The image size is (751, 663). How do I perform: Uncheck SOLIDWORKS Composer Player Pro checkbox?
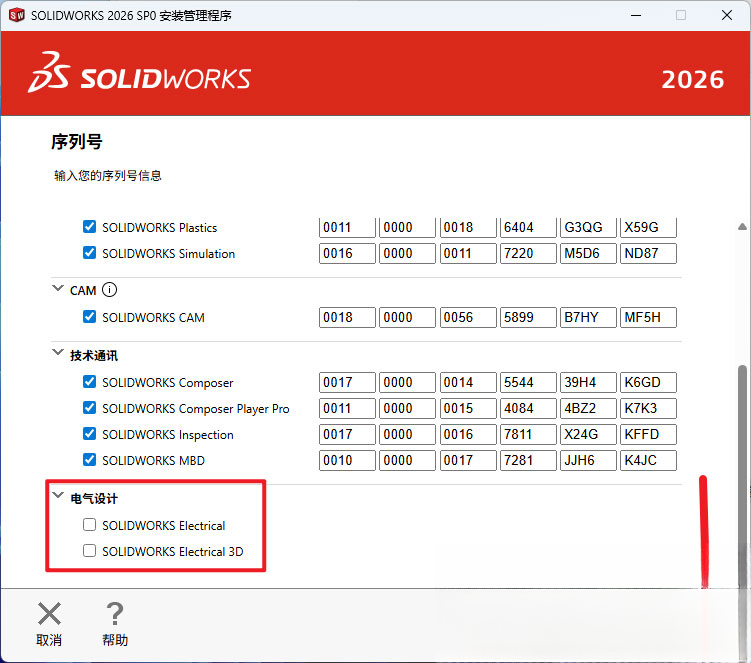(x=89, y=408)
